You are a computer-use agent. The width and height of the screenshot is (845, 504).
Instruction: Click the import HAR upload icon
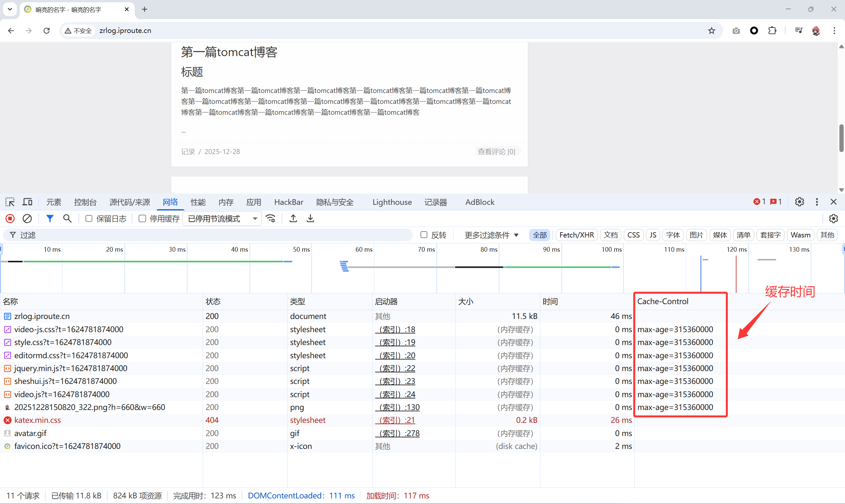click(x=293, y=218)
